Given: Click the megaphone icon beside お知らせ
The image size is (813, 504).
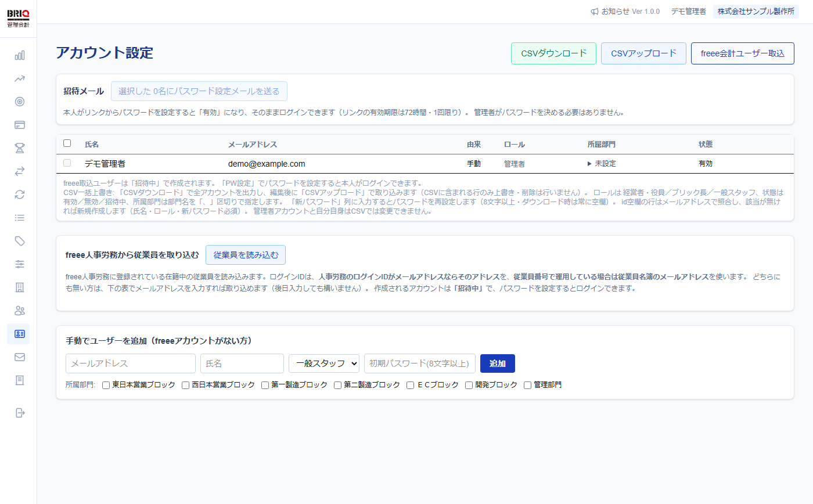Looking at the screenshot, I should (595, 12).
